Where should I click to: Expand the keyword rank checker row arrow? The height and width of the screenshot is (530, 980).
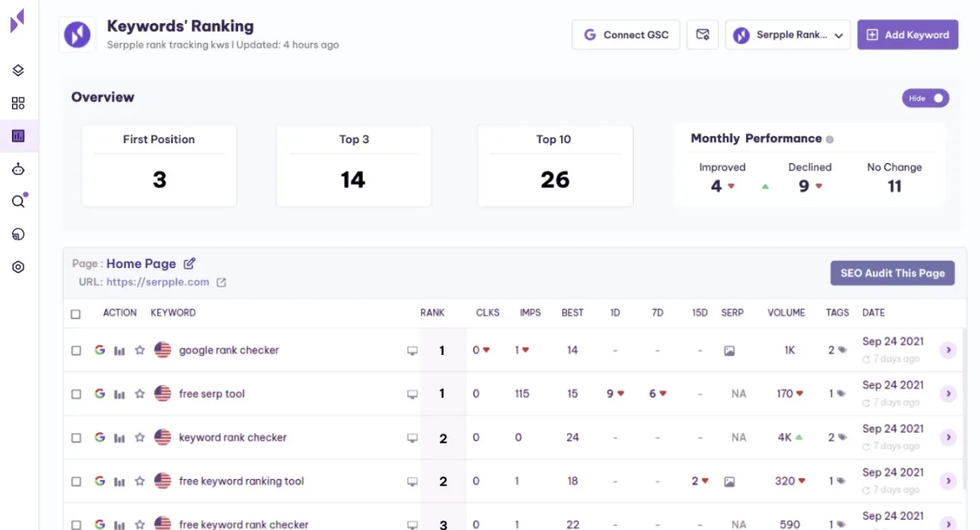tap(947, 438)
